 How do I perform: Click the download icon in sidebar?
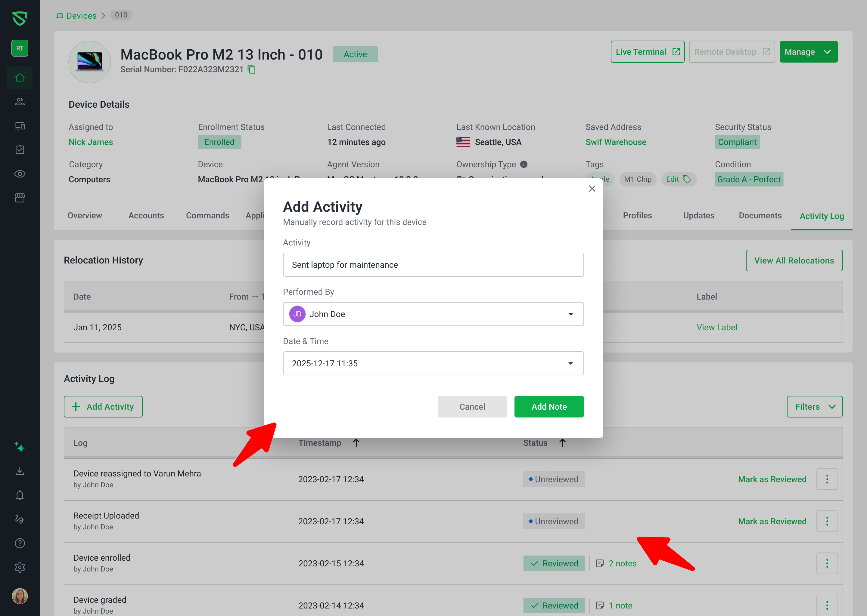click(20, 471)
